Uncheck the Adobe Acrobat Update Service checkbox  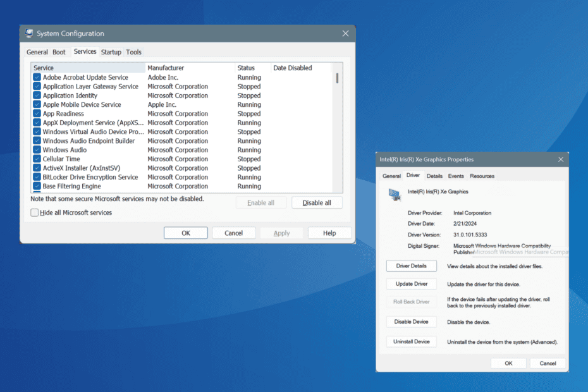(37, 77)
